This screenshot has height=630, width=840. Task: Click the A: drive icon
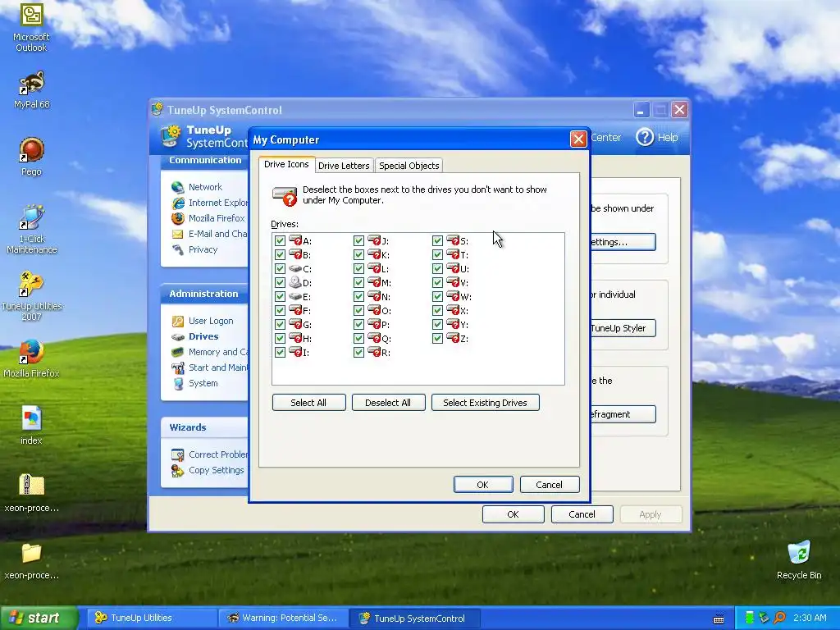tap(295, 240)
